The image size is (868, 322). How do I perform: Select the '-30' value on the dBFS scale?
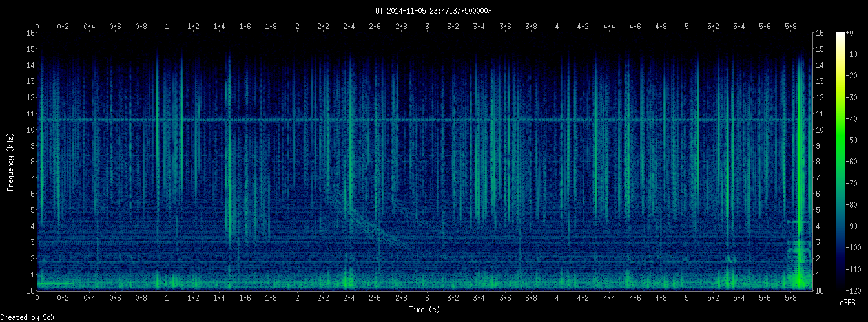852,97
